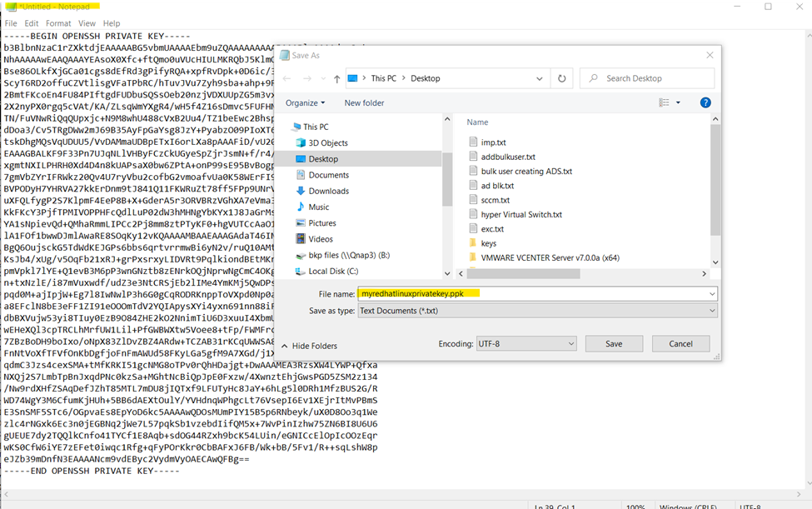Open the keys folder

click(488, 243)
